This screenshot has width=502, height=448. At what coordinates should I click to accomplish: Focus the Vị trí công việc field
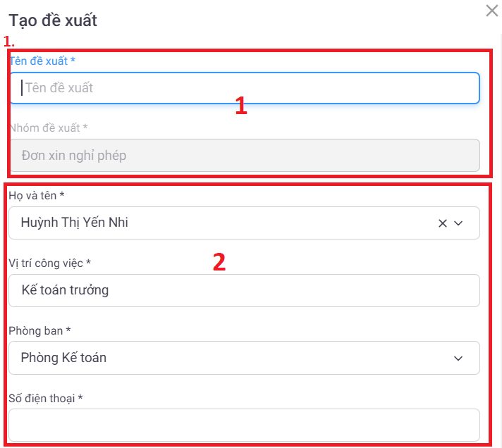244,290
